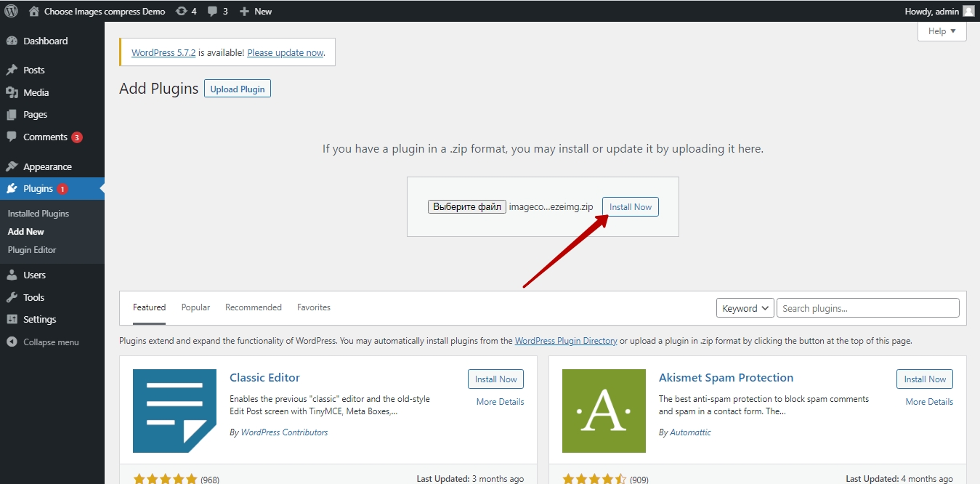
Task: Click Install Now for Akismet Spam Protection
Action: click(x=925, y=379)
